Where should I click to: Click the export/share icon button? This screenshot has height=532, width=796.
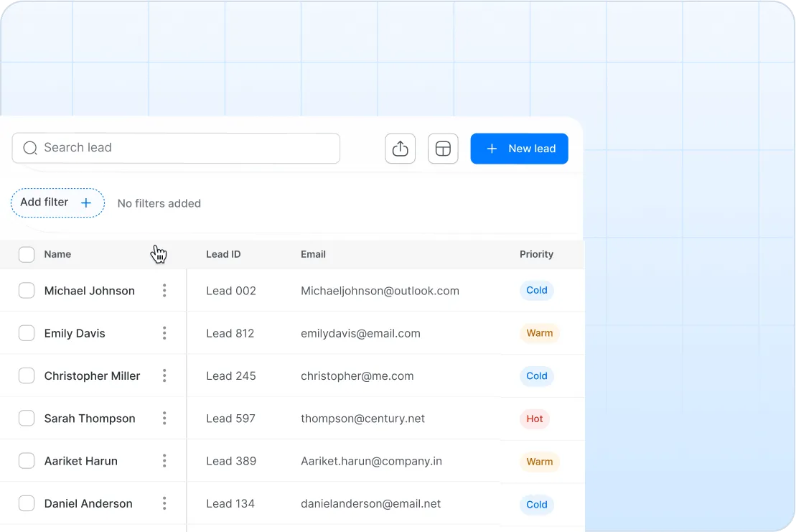[x=400, y=149]
